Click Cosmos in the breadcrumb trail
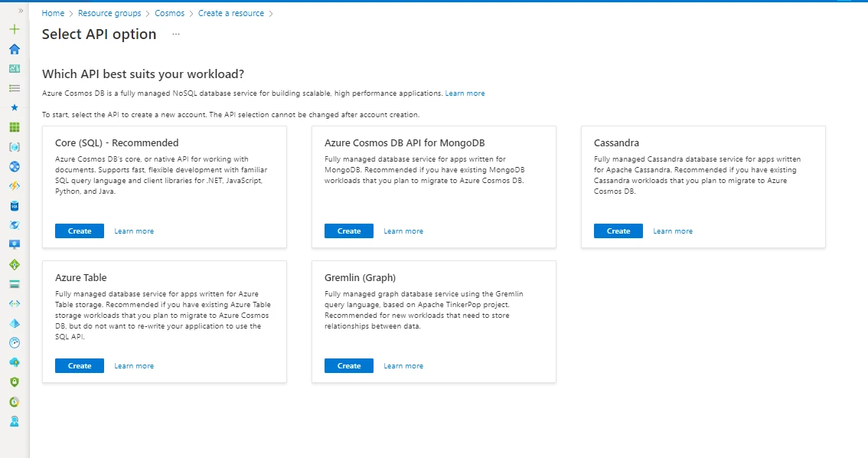This screenshot has height=458, width=868. click(x=169, y=12)
